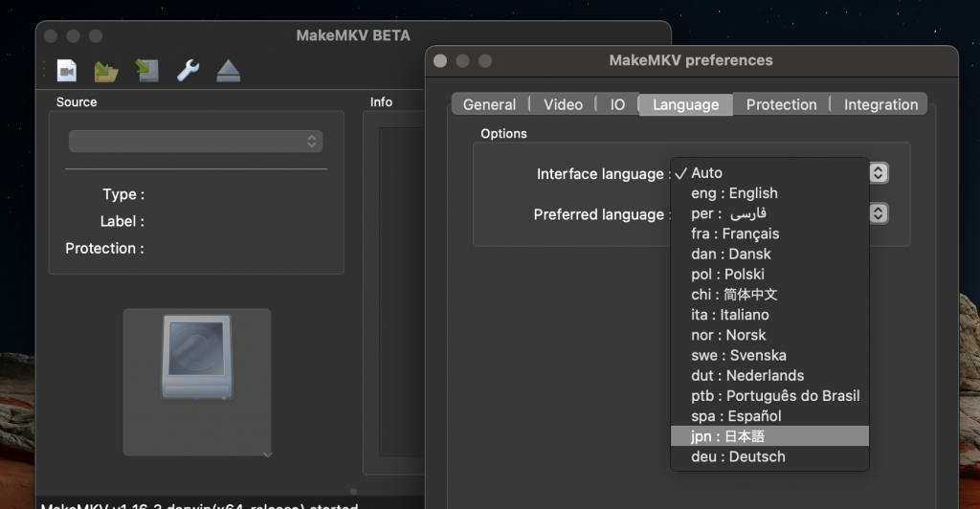Image resolution: width=980 pixels, height=509 pixels.
Task: Choose pol : Polski in the list
Action: [769, 275]
